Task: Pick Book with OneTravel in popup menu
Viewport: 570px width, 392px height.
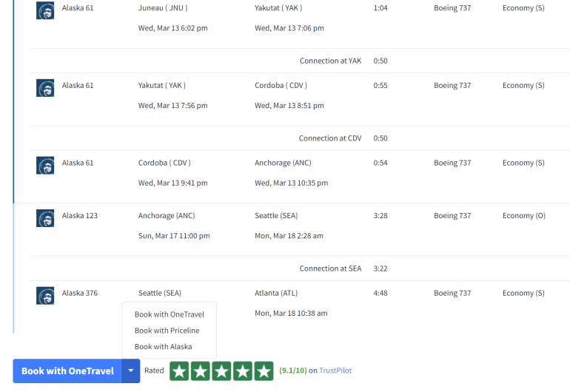Action: 169,314
